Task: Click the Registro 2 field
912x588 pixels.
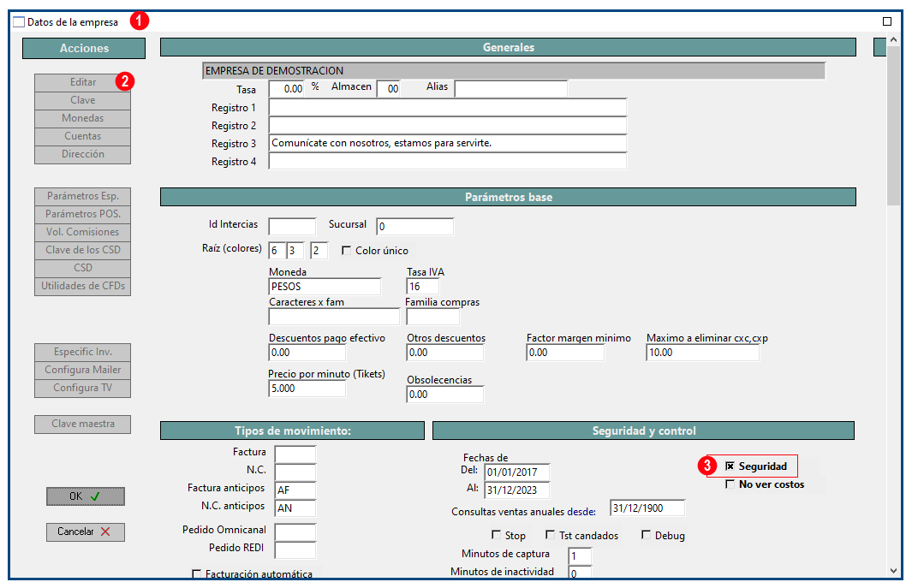Action: 447,126
